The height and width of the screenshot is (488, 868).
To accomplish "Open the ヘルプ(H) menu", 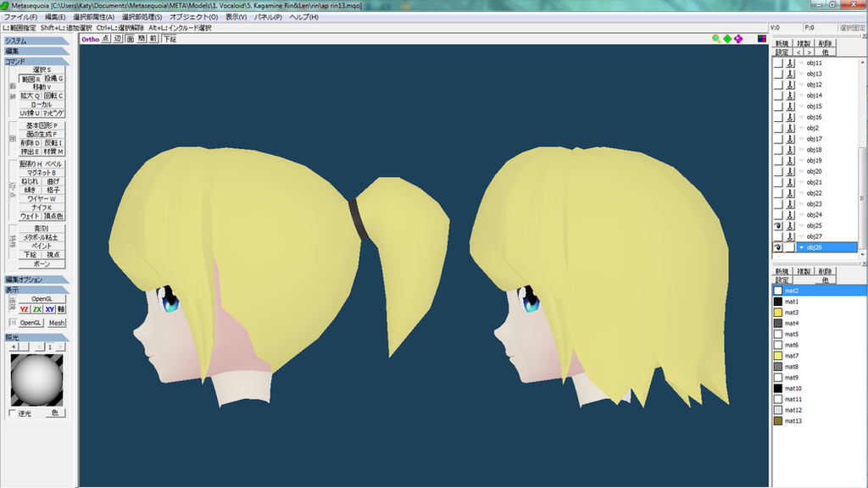I will point(304,17).
